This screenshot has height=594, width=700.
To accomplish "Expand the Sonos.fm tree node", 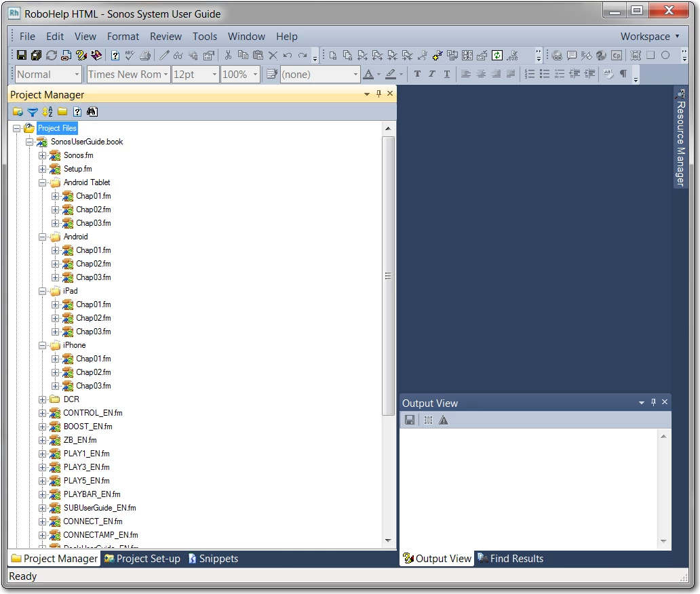I will pos(43,155).
